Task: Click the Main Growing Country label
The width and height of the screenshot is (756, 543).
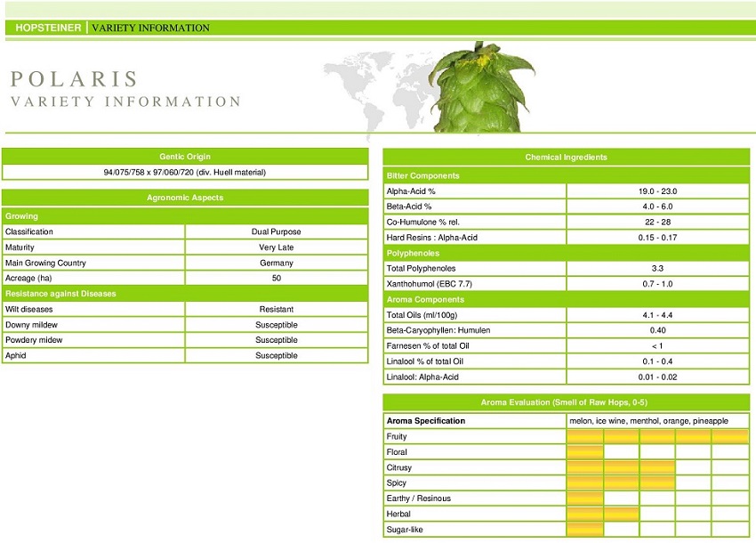Action: coord(45,263)
